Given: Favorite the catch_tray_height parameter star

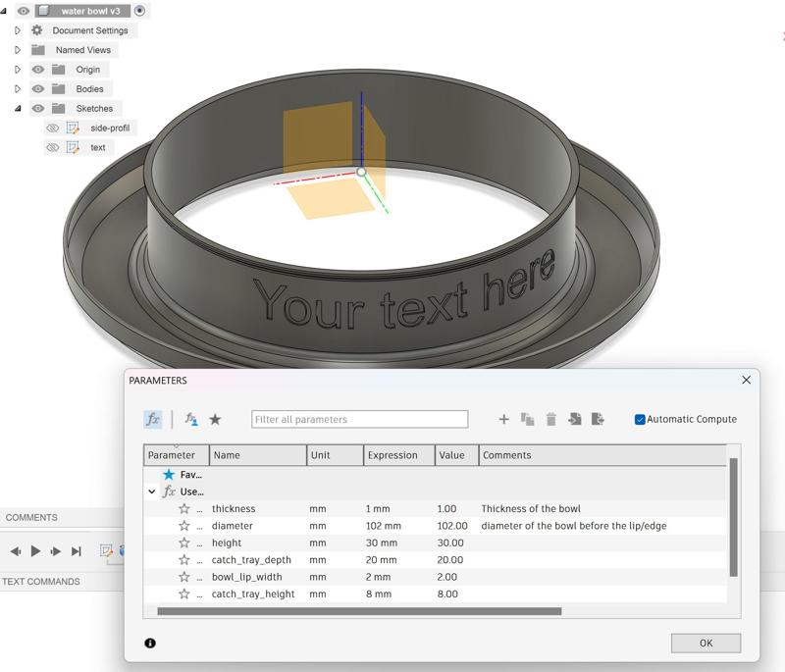Looking at the screenshot, I should [x=184, y=594].
